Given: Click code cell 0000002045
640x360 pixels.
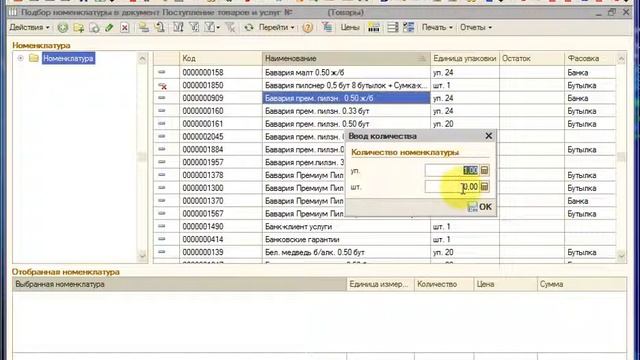Looking at the screenshot, I should coord(220,137).
